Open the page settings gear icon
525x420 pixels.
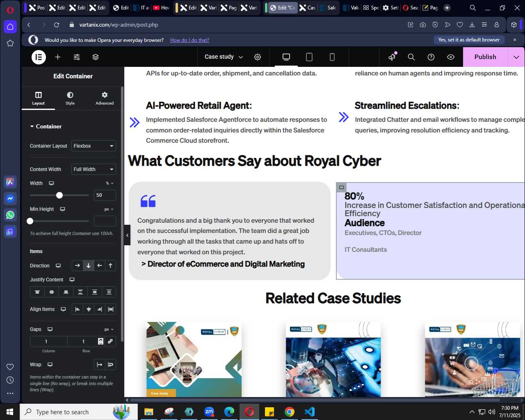(x=258, y=57)
